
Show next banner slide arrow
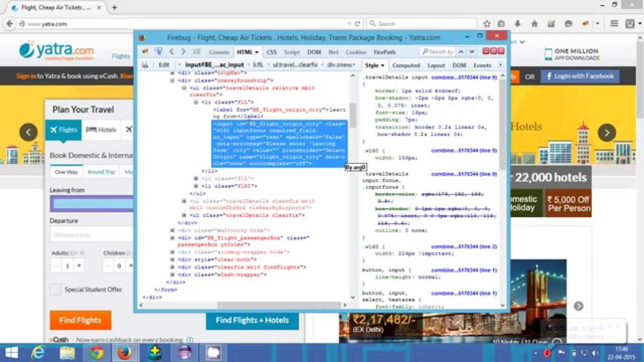click(x=607, y=132)
